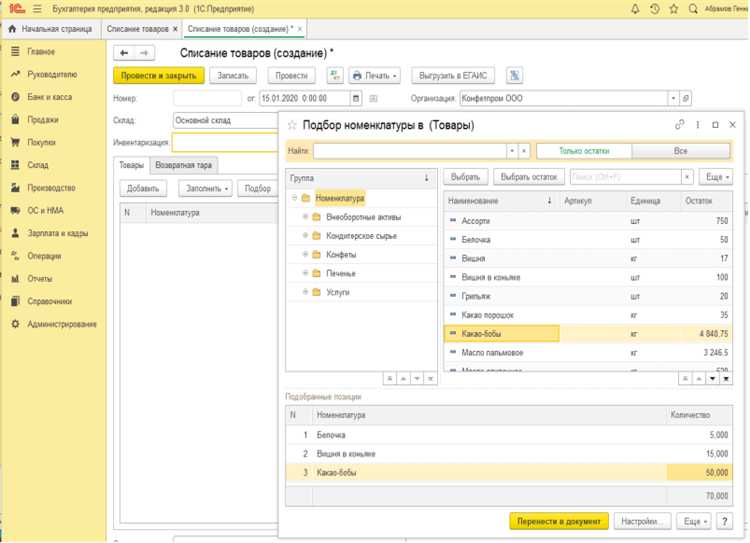Go forward with the right arrow button
This screenshot has height=543, width=750.
144,53
